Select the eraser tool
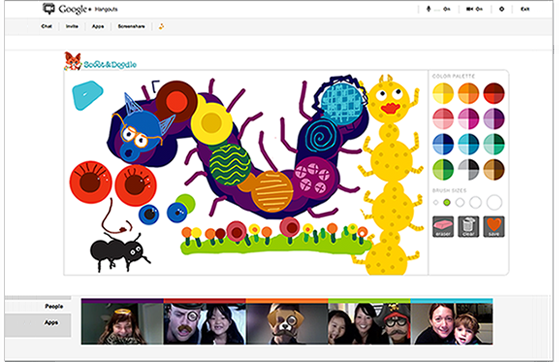The width and height of the screenshot is (559, 362). tap(443, 226)
